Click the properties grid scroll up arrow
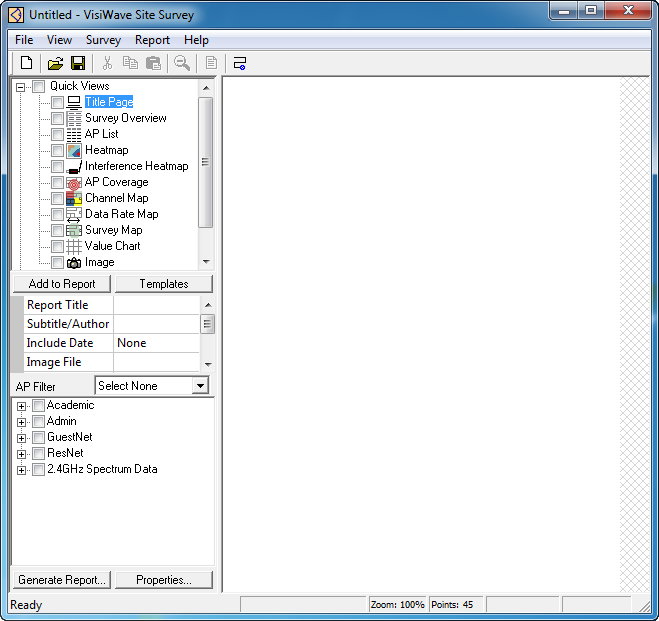659x621 pixels. (208, 305)
